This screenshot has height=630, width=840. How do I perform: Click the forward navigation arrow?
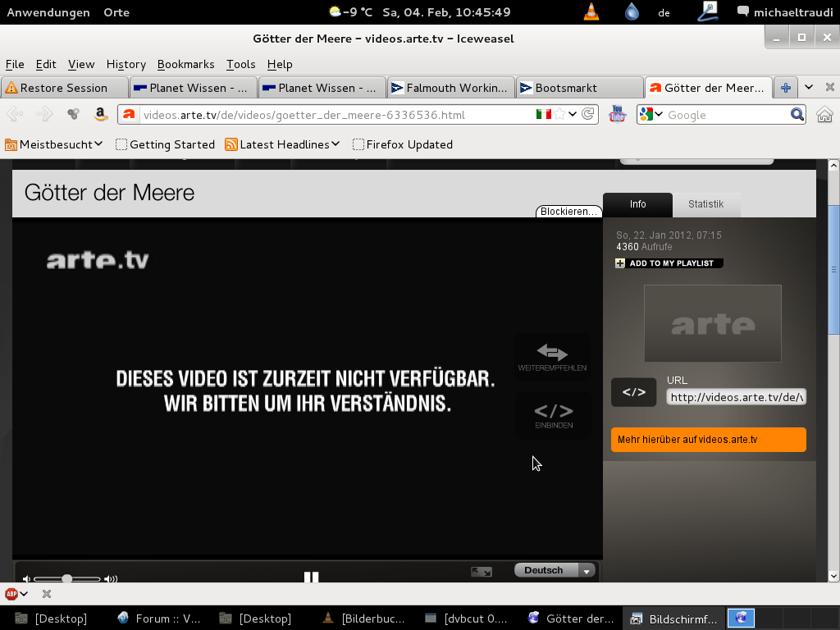point(44,114)
